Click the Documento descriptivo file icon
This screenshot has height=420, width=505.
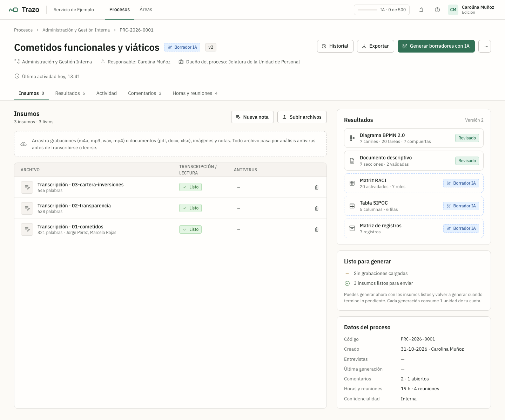pyautogui.click(x=352, y=161)
